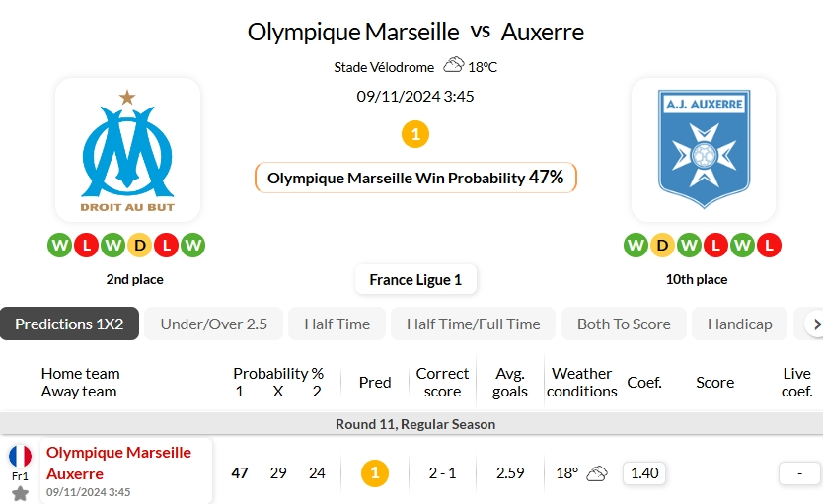
Task: Click the France Ligue 1 league button
Action: 415,279
